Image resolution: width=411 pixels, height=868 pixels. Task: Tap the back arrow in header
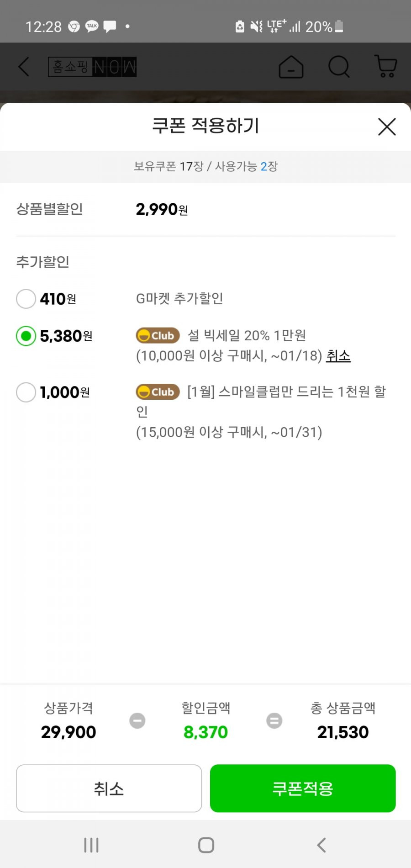coord(24,67)
